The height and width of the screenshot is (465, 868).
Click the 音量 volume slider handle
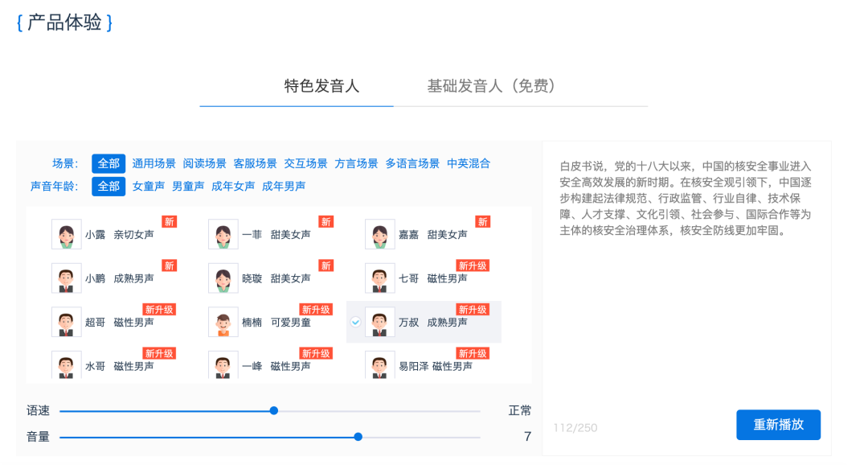point(358,437)
